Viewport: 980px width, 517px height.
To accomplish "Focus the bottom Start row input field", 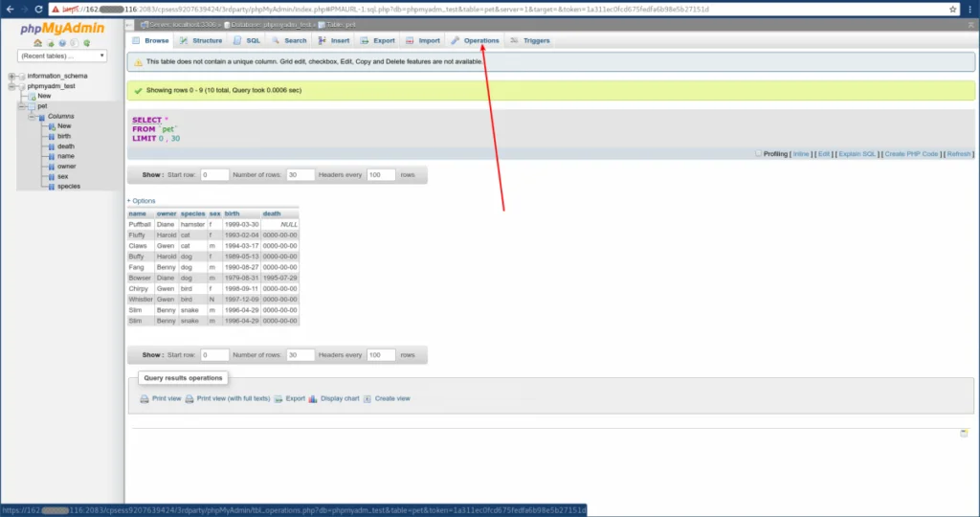I will click(214, 355).
